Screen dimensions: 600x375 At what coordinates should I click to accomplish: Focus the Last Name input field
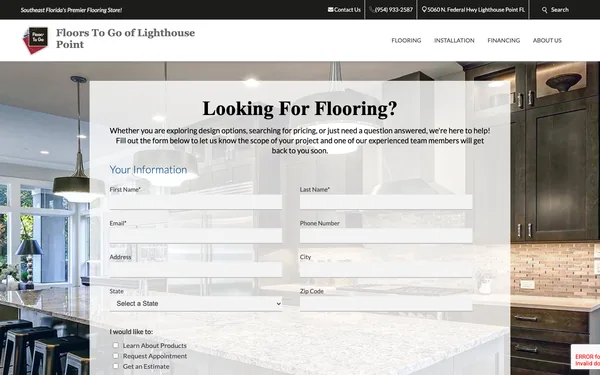coord(386,202)
